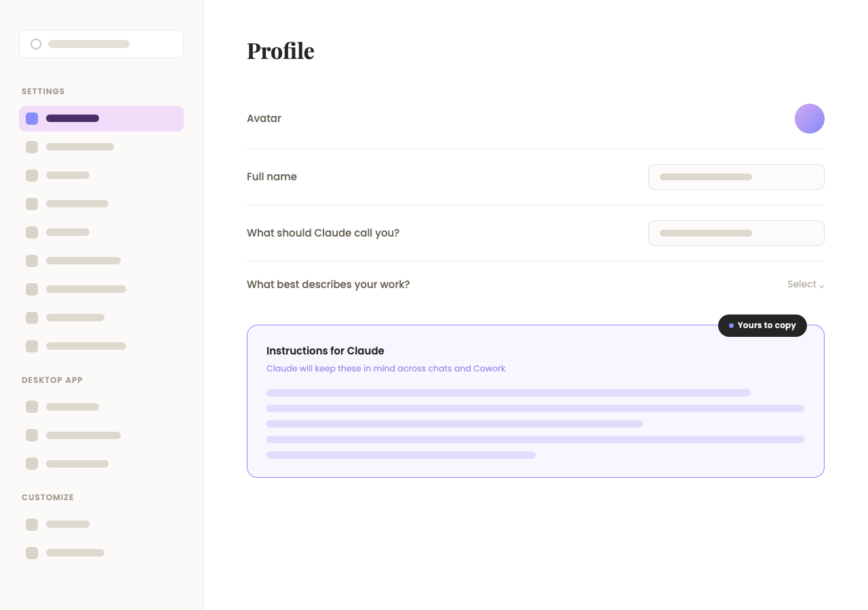Viewport: 868px width, 610px height.
Task: Open the Select dropdown for work description
Action: (x=806, y=285)
